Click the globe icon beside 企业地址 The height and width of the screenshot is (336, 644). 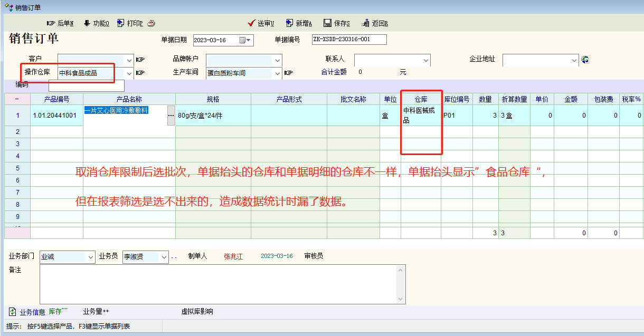coord(585,60)
